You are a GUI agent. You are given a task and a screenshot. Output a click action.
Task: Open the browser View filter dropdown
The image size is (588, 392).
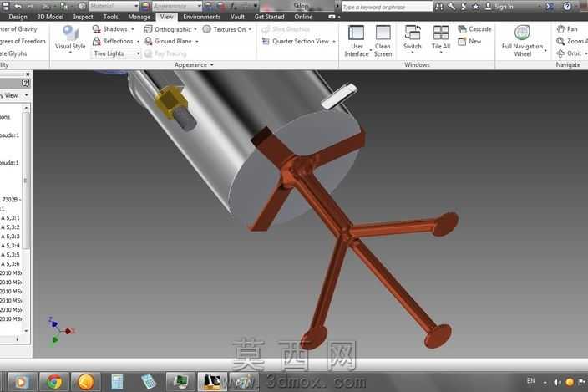coord(26,95)
